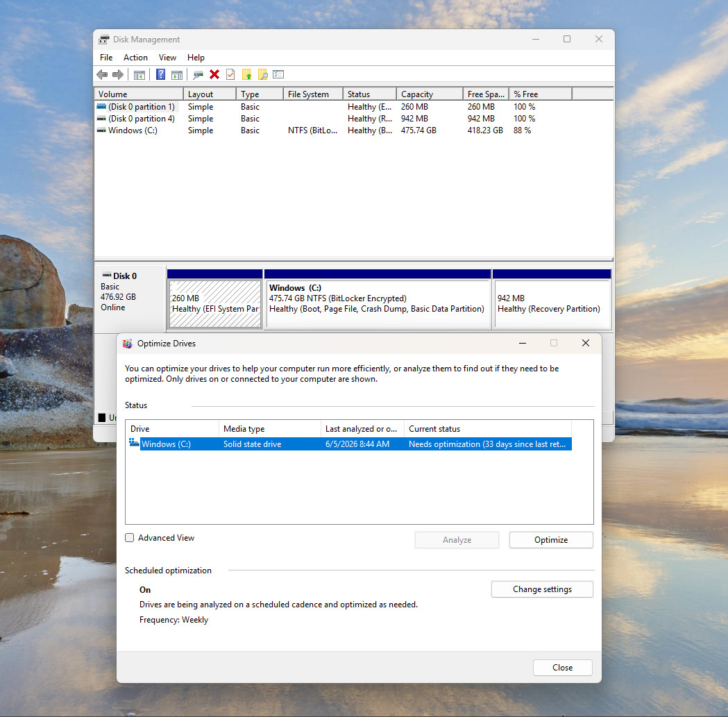Maximize the Disk Management window
This screenshot has height=717, width=728.
[x=567, y=39]
